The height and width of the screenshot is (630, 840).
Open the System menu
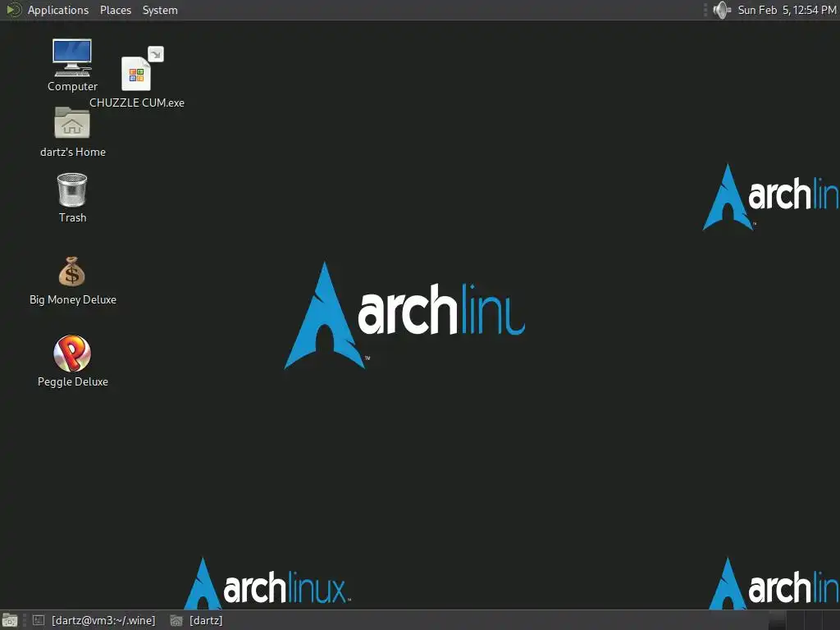160,10
